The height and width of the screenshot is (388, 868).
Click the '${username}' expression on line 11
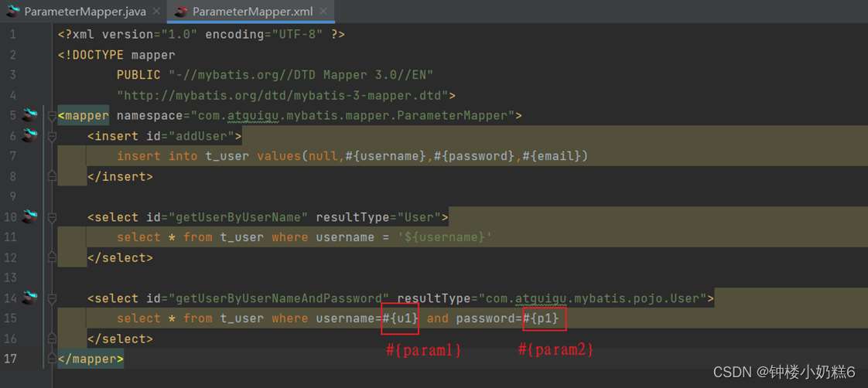click(445, 237)
